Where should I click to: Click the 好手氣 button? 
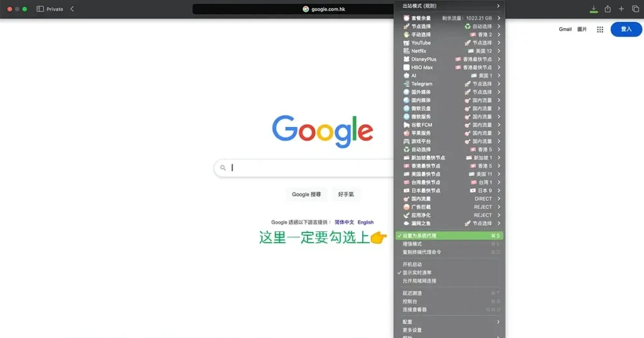coord(345,194)
